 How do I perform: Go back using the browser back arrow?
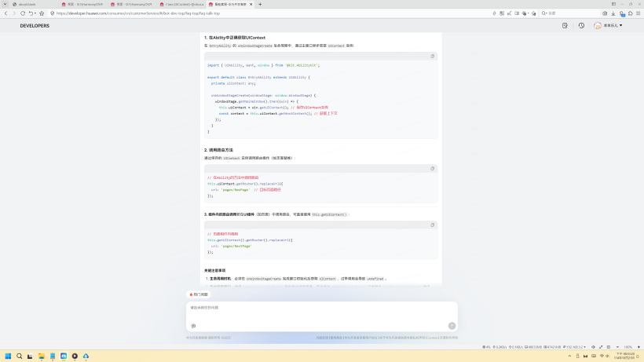coord(5,13)
